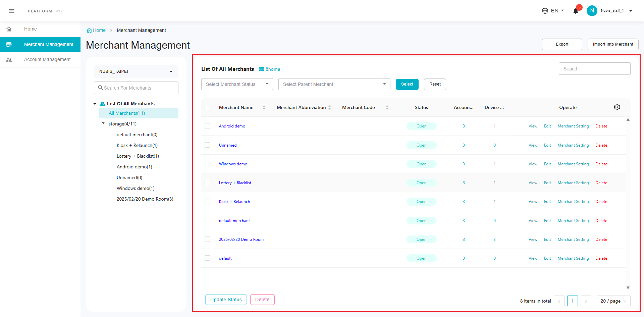Click Edit for Windows demo
The height and width of the screenshot is (317, 644).
pyautogui.click(x=547, y=164)
